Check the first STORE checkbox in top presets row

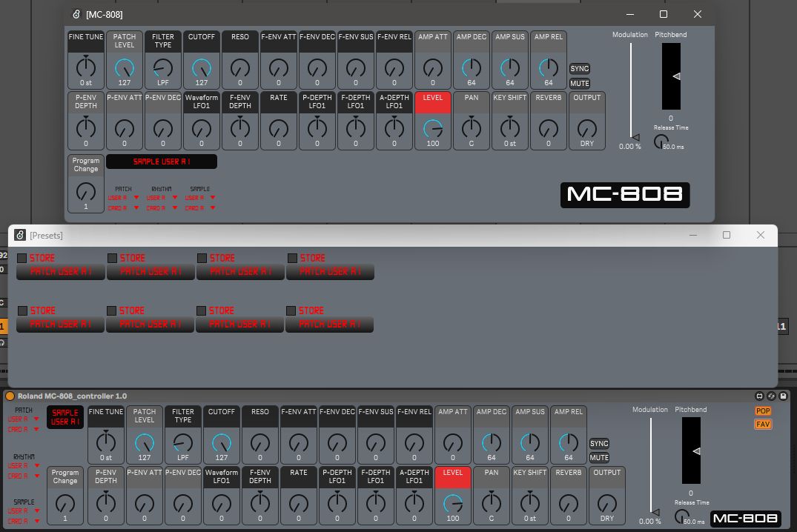click(x=22, y=258)
